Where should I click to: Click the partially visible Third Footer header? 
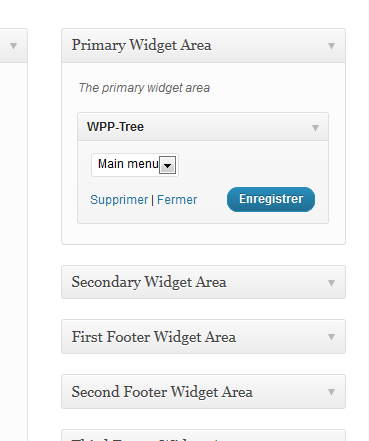point(203,435)
